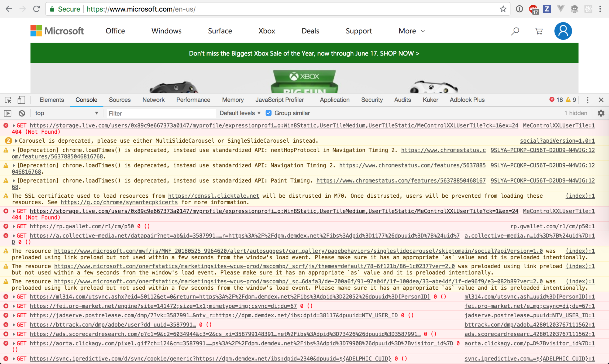
Task: Clear console with the ban icon
Action: (x=22, y=113)
